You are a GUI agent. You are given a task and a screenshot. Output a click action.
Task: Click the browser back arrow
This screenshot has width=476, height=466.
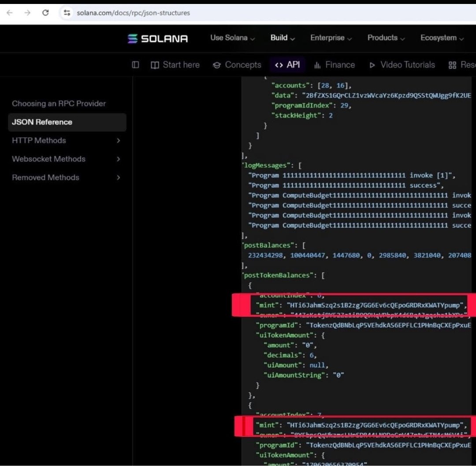[10, 13]
